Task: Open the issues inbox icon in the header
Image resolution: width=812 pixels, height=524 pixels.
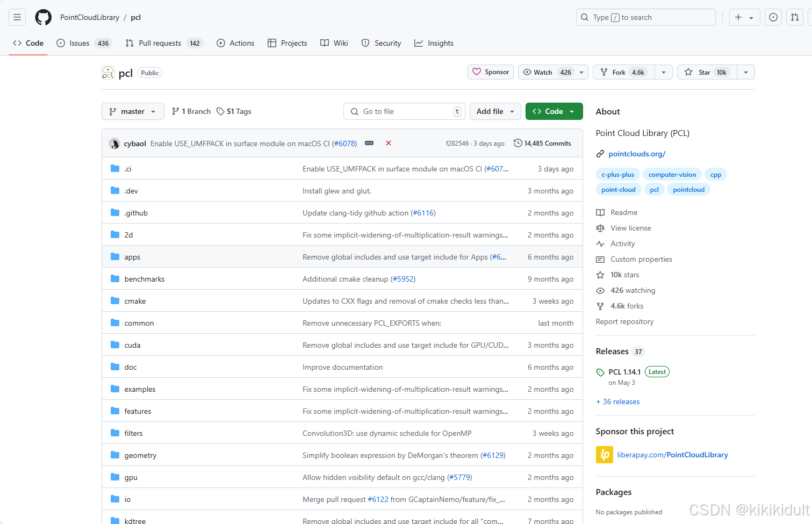Action: [x=773, y=17]
